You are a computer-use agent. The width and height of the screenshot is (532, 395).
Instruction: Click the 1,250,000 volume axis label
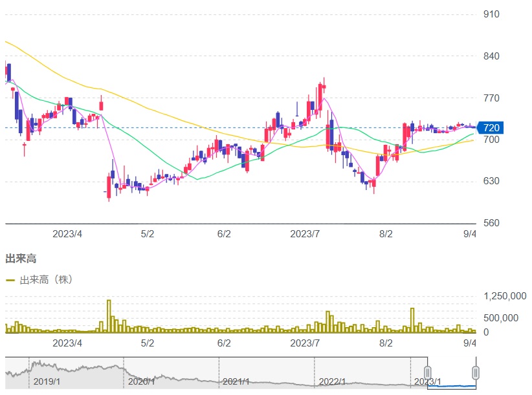(x=505, y=296)
